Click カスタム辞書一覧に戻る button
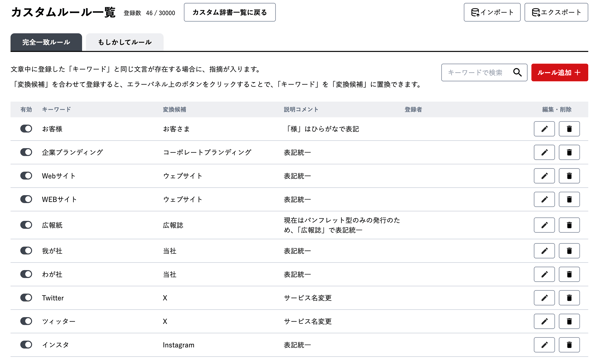The height and width of the screenshot is (360, 600). (x=230, y=12)
